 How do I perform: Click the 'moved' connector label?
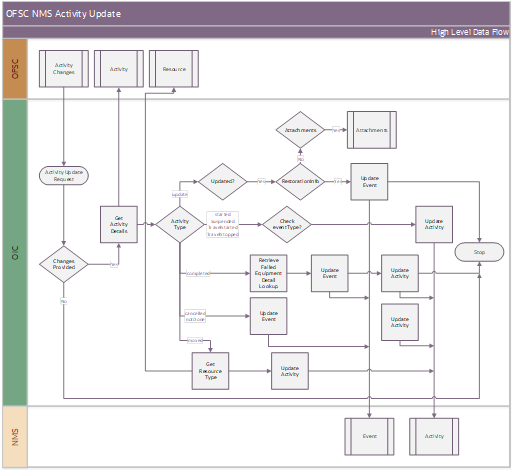click(195, 340)
